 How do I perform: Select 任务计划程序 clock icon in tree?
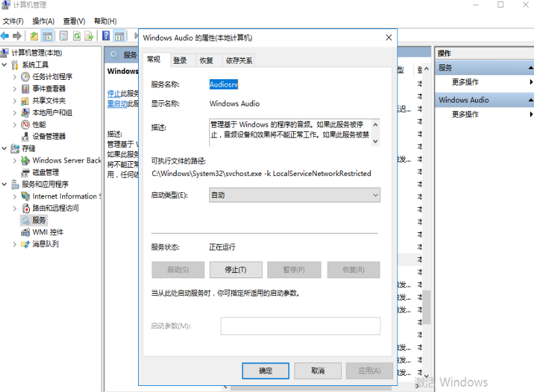click(x=25, y=77)
